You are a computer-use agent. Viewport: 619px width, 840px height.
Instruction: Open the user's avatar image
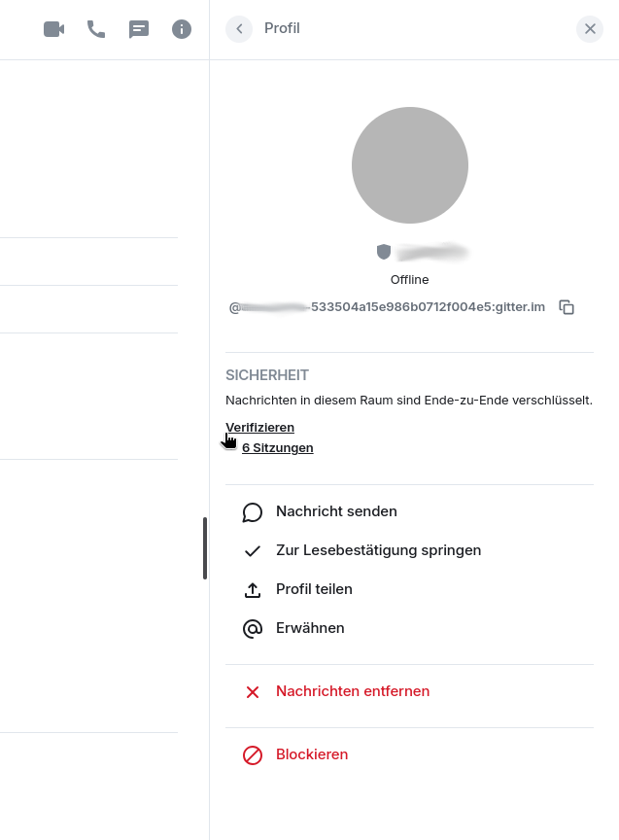410,165
